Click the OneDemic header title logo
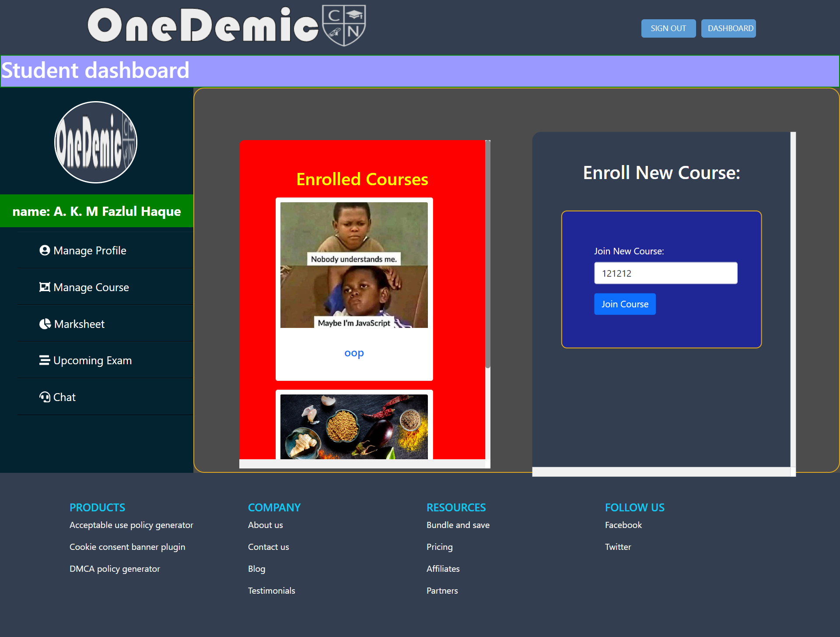The width and height of the screenshot is (840, 637). tap(203, 25)
